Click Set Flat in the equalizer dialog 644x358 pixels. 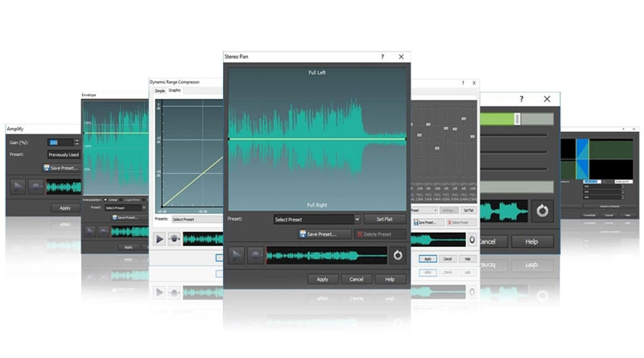coord(469,210)
